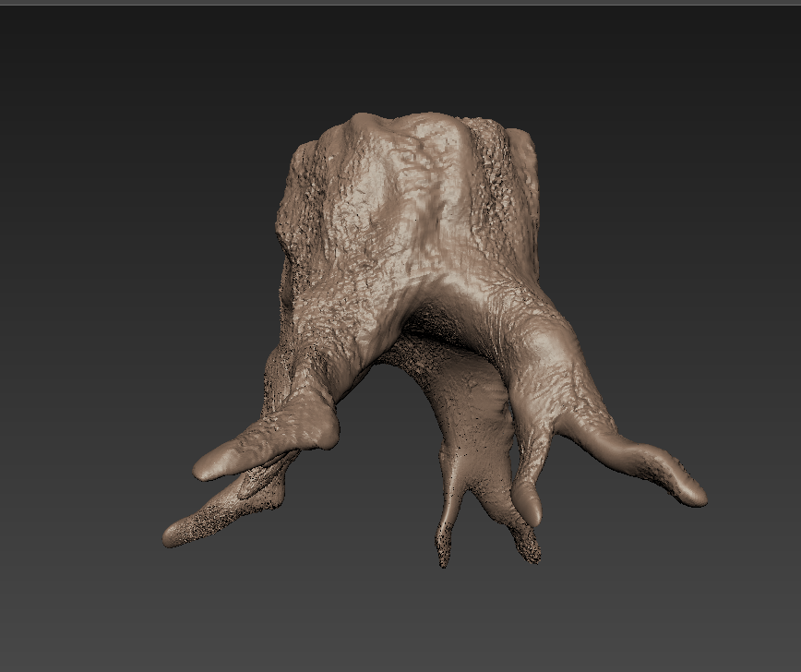This screenshot has width=801, height=672.
Task: Click the rounded knob on the left root
Action: click(324, 434)
